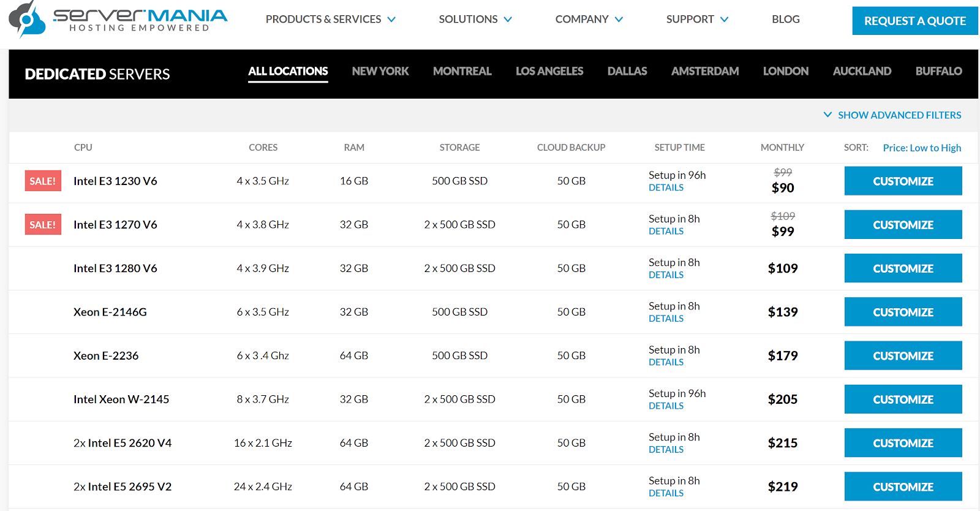980x511 pixels.
Task: Customize the Intel E3 1280 V6 server
Action: point(903,268)
